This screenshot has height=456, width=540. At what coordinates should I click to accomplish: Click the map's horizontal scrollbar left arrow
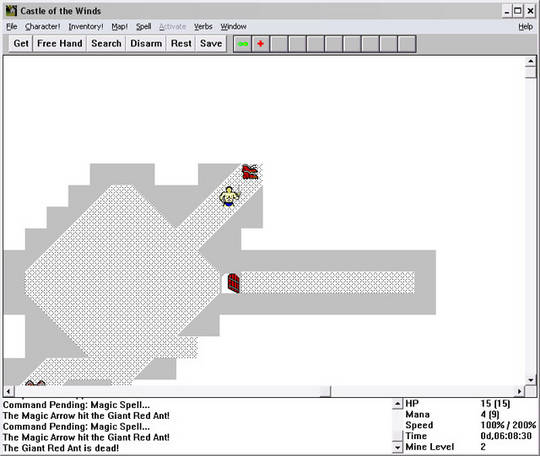(x=9, y=392)
